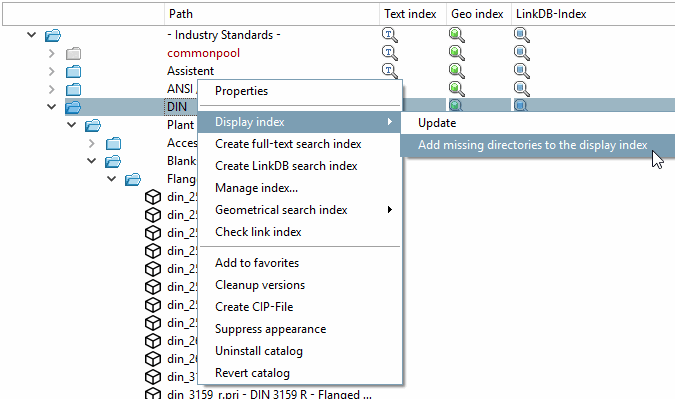Click the Acces folder icon
This screenshot has height=399, width=675.
[113, 143]
